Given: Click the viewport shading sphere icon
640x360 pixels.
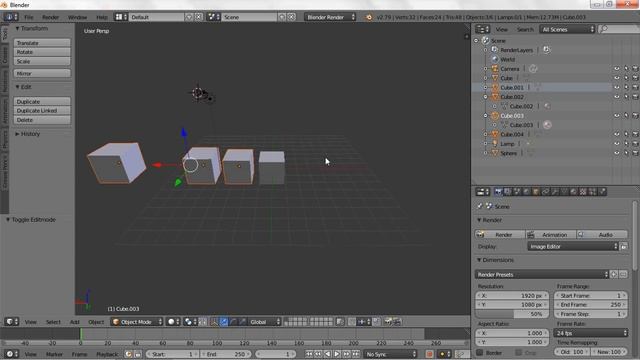Looking at the screenshot, I should [173, 322].
